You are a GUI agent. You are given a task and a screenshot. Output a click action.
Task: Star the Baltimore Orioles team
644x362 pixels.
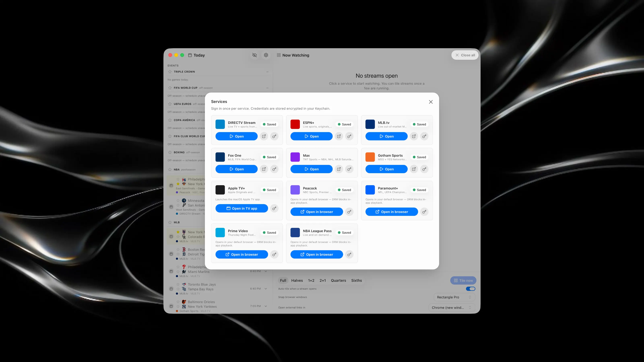(178, 302)
